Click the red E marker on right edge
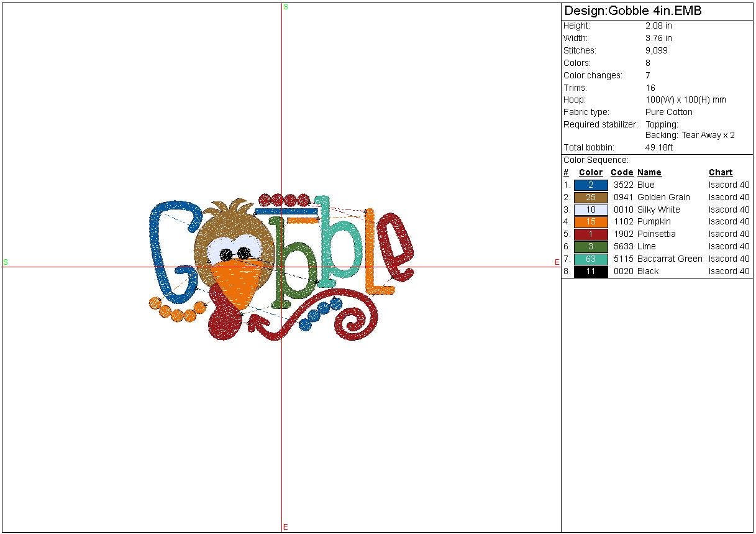756x534 pixels. coord(557,262)
